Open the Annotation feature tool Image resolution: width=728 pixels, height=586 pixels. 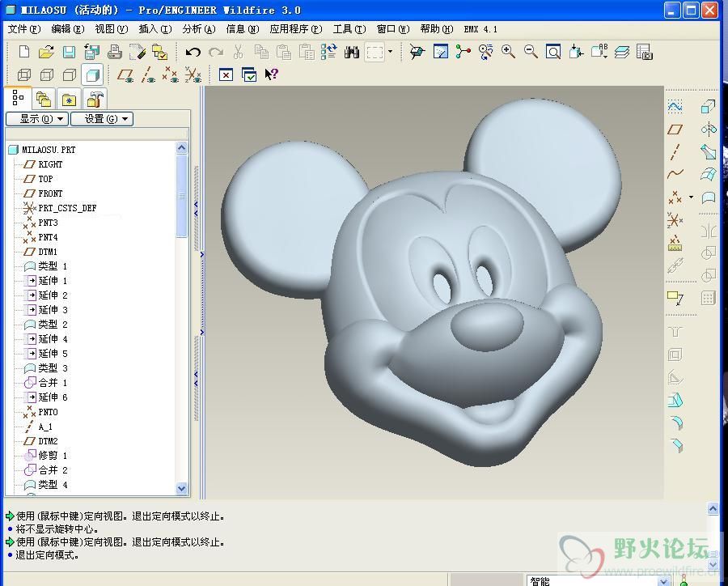pyautogui.click(x=675, y=297)
